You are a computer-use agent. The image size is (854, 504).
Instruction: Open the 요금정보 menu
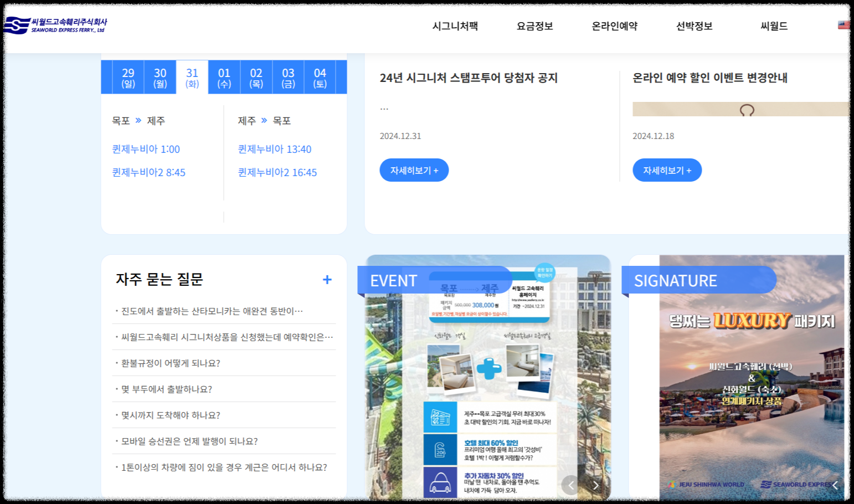click(x=534, y=25)
